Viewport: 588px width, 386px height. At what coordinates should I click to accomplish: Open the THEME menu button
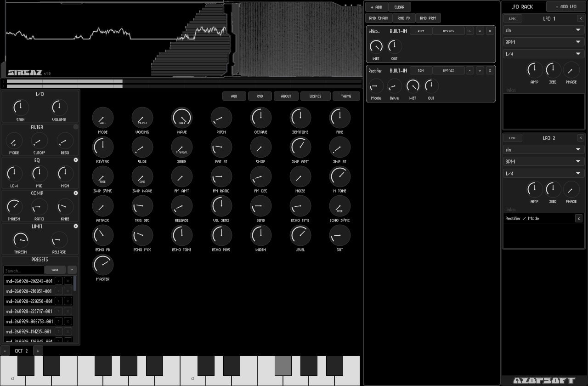(346, 96)
